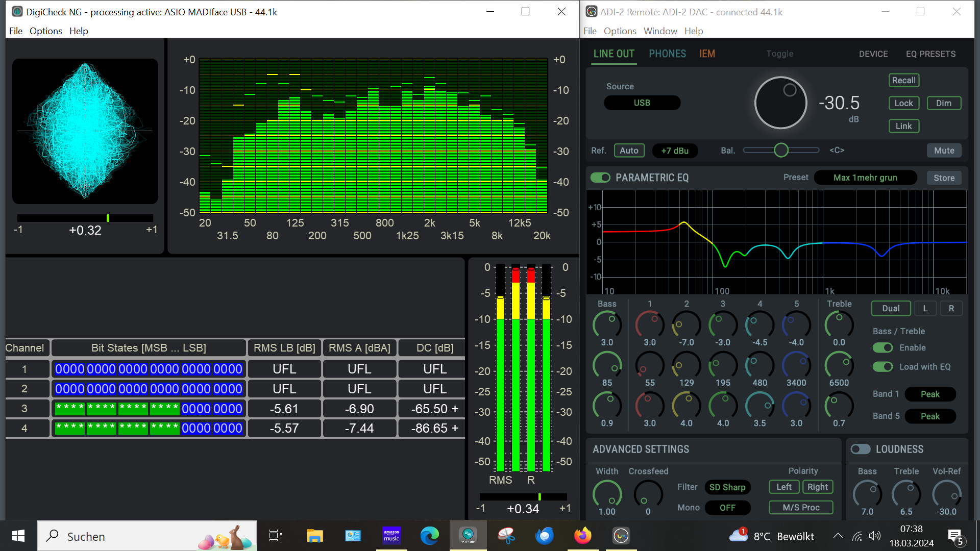This screenshot has width=980, height=551.
Task: Toggle Left polarity inversion
Action: coord(784,487)
